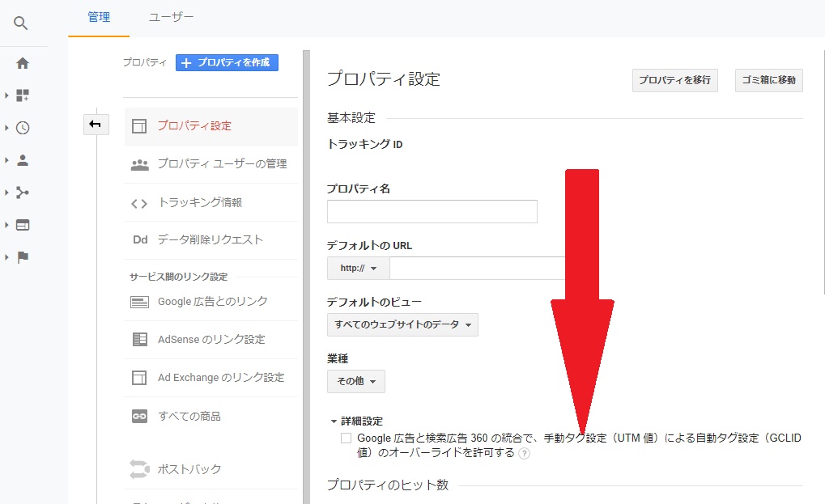This screenshot has height=504, width=825.
Task: Click the プロパティを作成 button
Action: pyautogui.click(x=227, y=62)
